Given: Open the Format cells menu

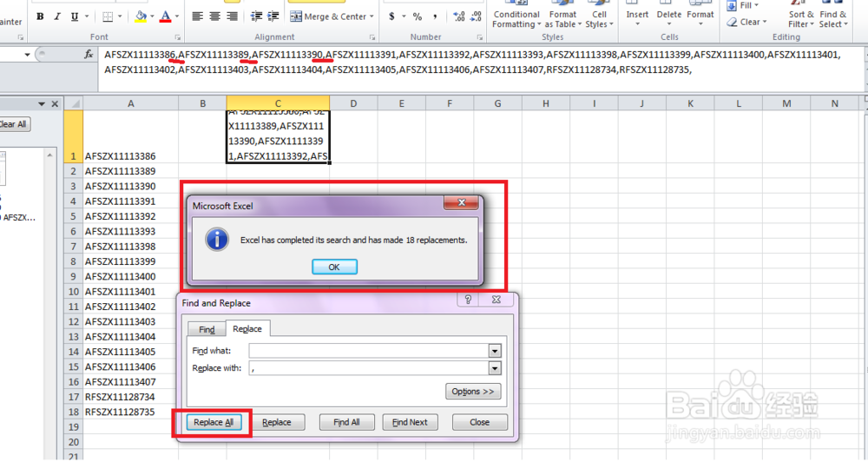Looking at the screenshot, I should tap(700, 15).
